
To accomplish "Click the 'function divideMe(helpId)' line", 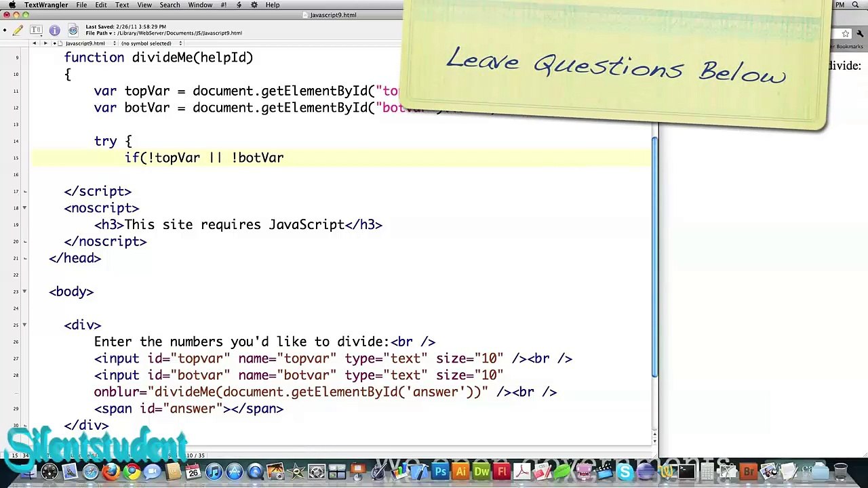I will point(159,58).
